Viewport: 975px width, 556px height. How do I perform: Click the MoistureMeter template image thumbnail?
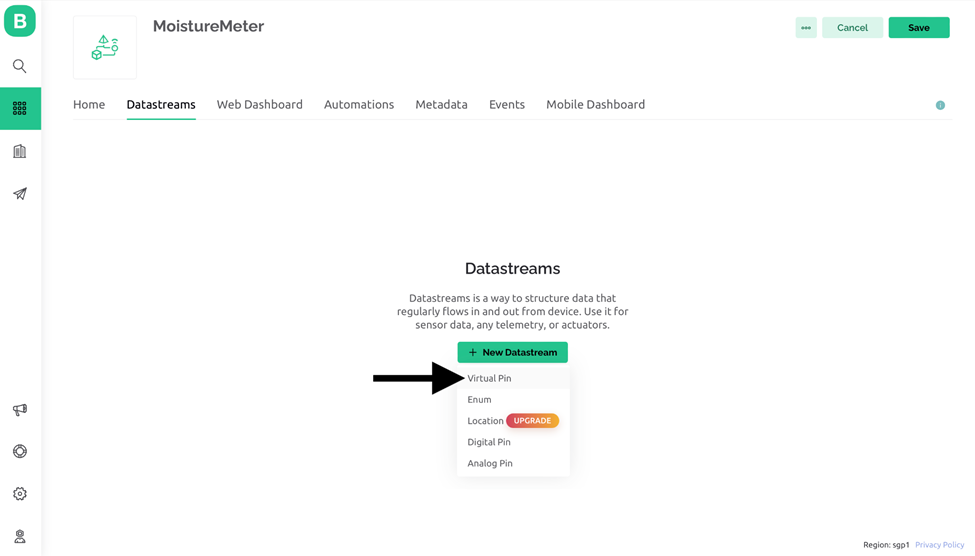pyautogui.click(x=104, y=47)
